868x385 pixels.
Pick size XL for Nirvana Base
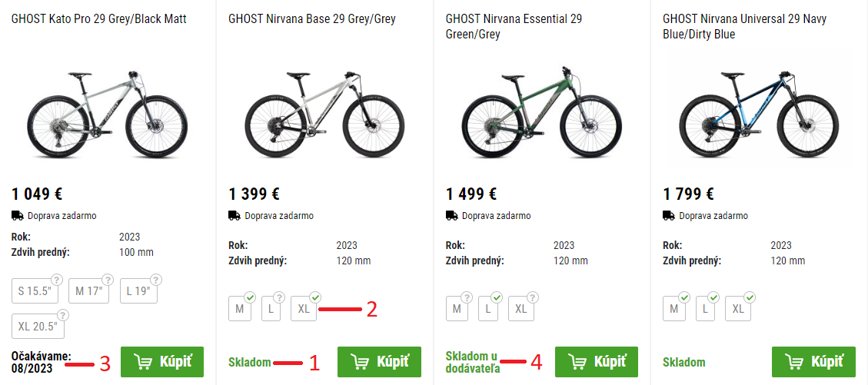[x=304, y=309]
